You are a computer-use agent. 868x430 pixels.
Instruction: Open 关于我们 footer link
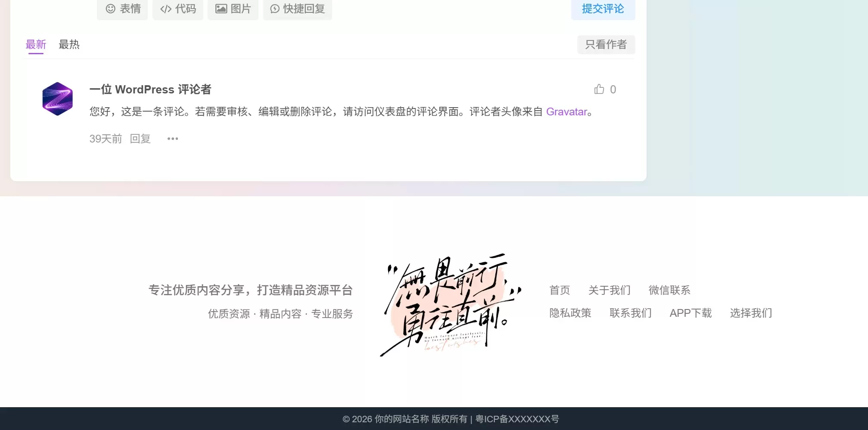coord(610,290)
